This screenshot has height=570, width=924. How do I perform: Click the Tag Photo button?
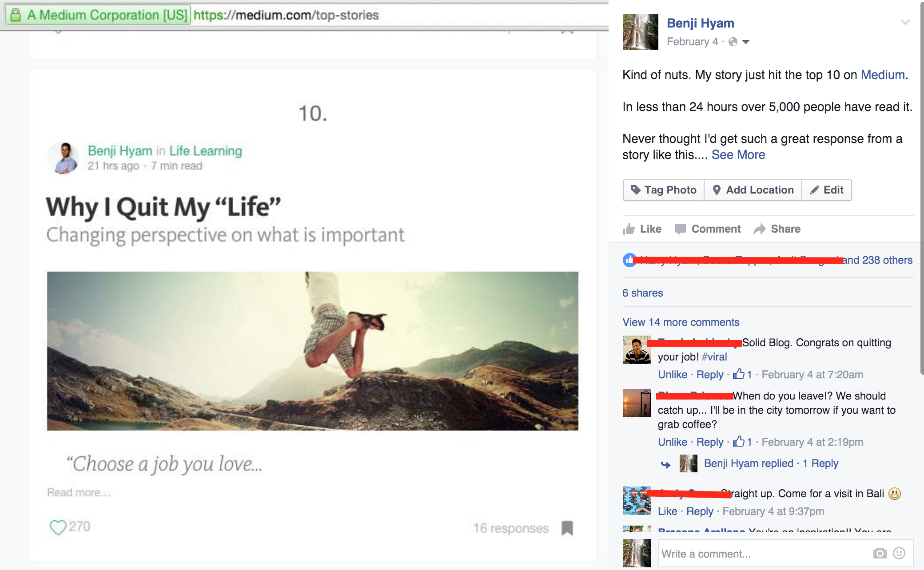click(664, 190)
